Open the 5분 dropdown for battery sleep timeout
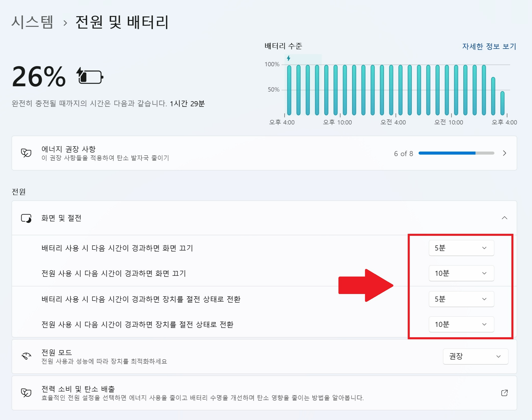Image resolution: width=532 pixels, height=420 pixels. click(x=461, y=299)
